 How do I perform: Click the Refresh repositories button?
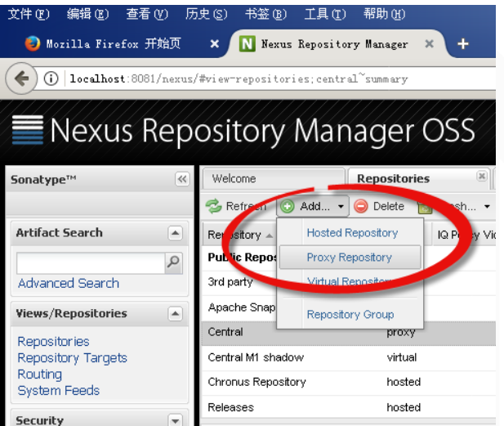tap(236, 206)
